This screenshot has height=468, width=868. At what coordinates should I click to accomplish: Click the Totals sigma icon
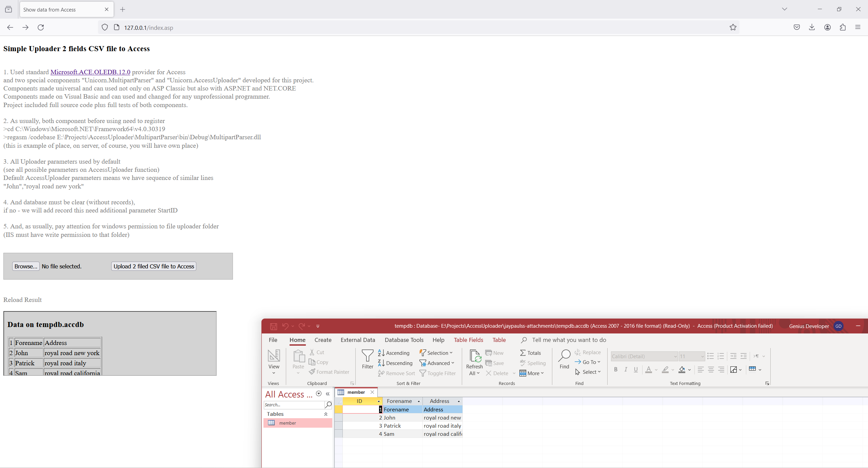(523, 353)
